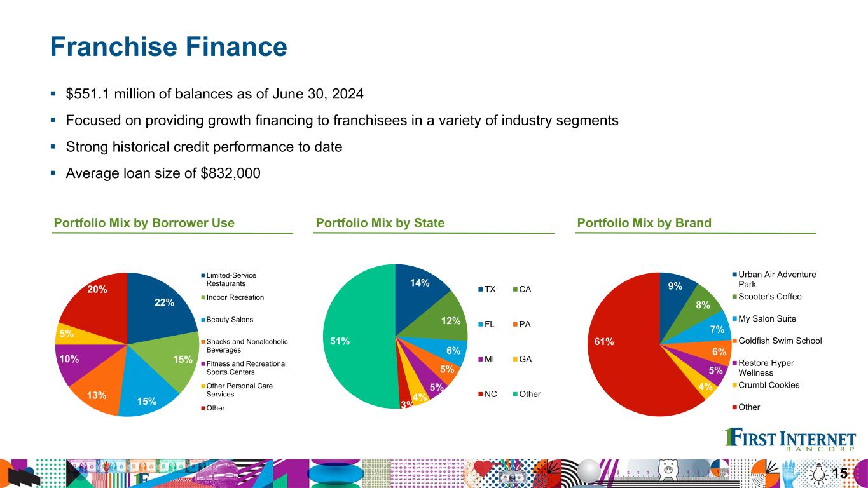The height and width of the screenshot is (488, 868).
Task: Select the NC label in State legend
Action: (x=492, y=394)
